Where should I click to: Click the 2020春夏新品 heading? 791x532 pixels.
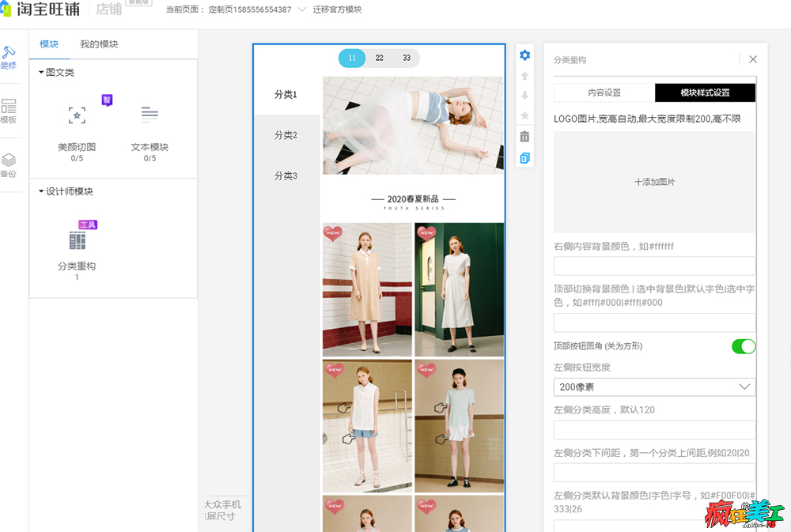413,199
